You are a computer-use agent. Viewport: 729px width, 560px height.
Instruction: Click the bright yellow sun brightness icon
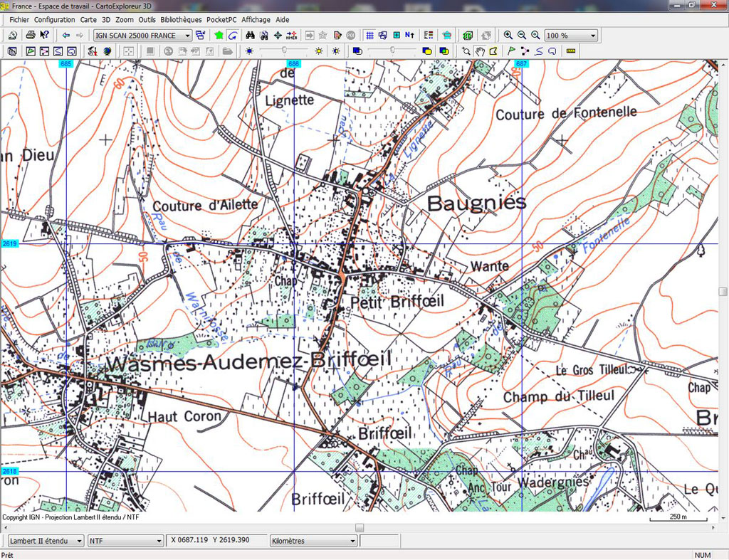coord(319,51)
